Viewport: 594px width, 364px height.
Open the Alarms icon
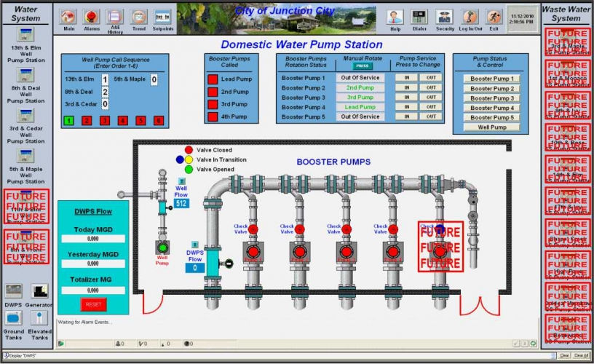91,17
